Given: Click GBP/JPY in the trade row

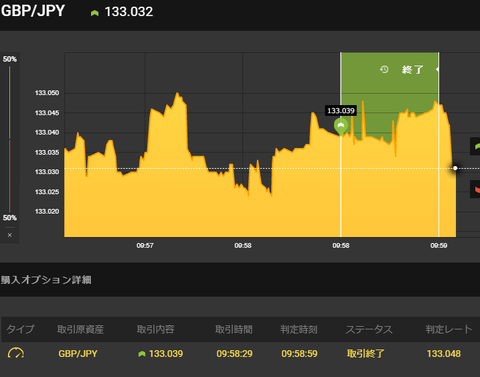Looking at the screenshot, I should pos(78,354).
